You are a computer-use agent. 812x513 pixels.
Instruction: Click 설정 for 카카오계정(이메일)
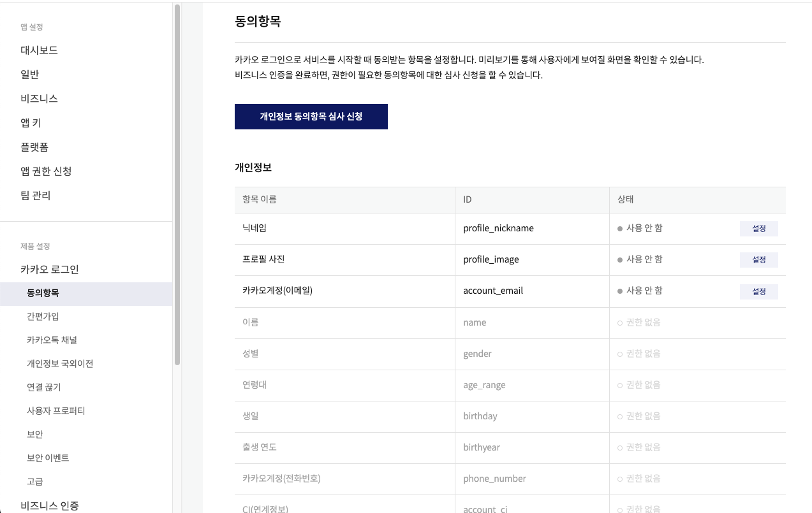(759, 292)
